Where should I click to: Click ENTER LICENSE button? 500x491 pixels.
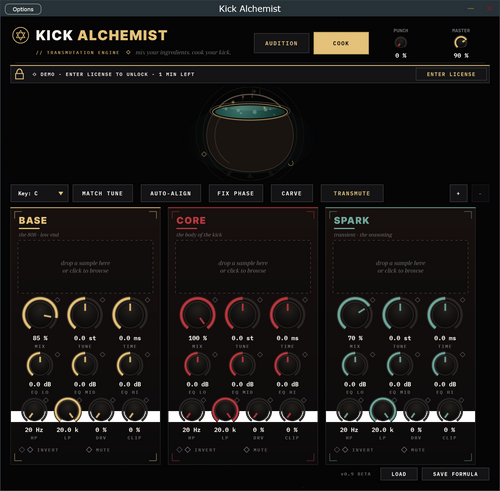pyautogui.click(x=451, y=74)
